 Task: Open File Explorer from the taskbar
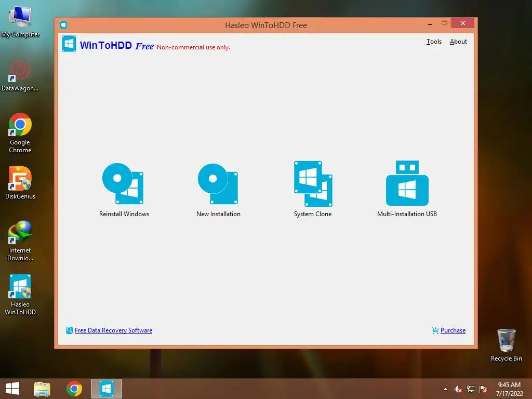click(42, 389)
